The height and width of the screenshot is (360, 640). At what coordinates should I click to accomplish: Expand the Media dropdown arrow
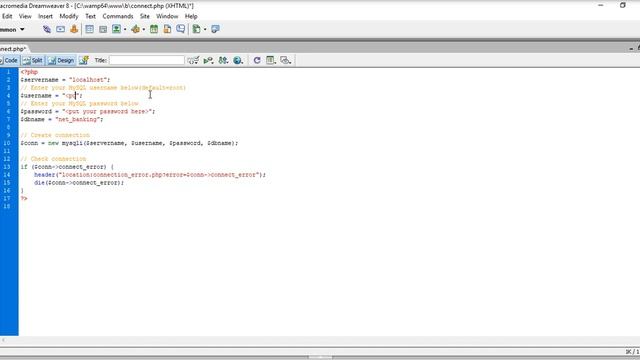pos(144,29)
